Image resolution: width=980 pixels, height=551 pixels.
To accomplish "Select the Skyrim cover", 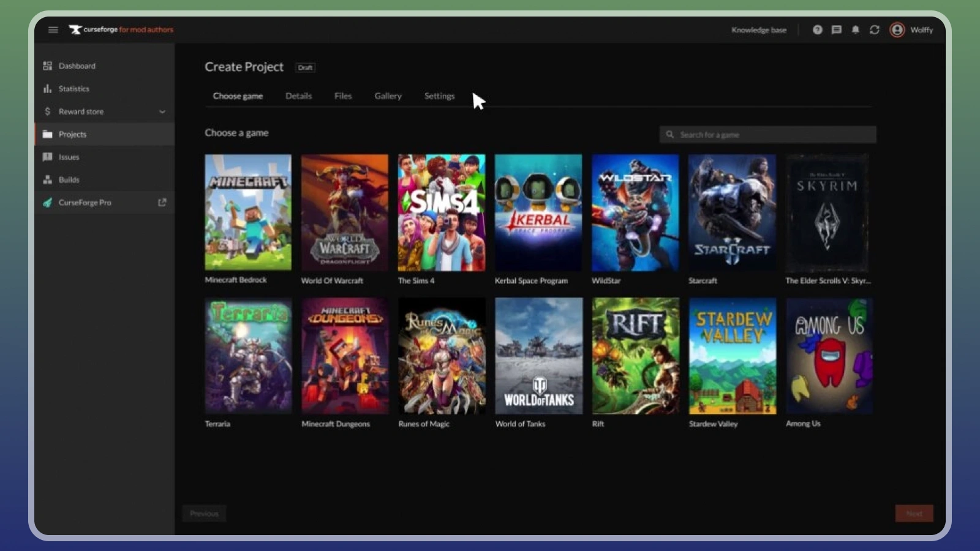I will [827, 212].
